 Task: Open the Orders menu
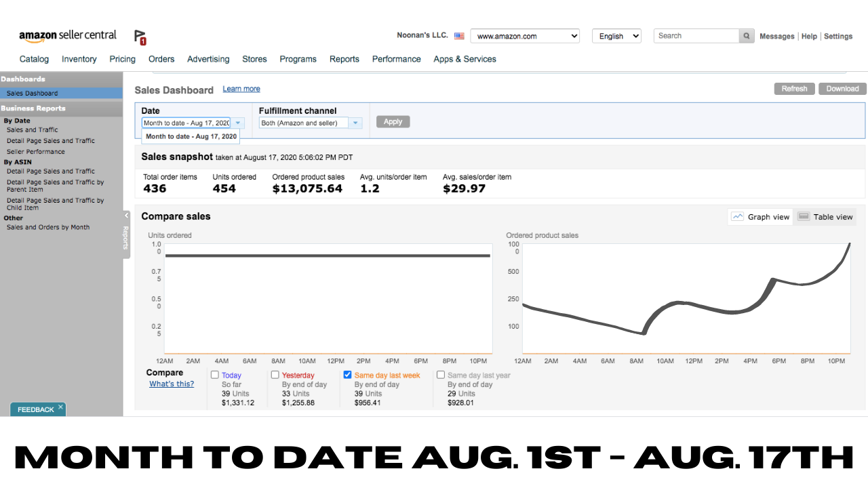point(161,59)
